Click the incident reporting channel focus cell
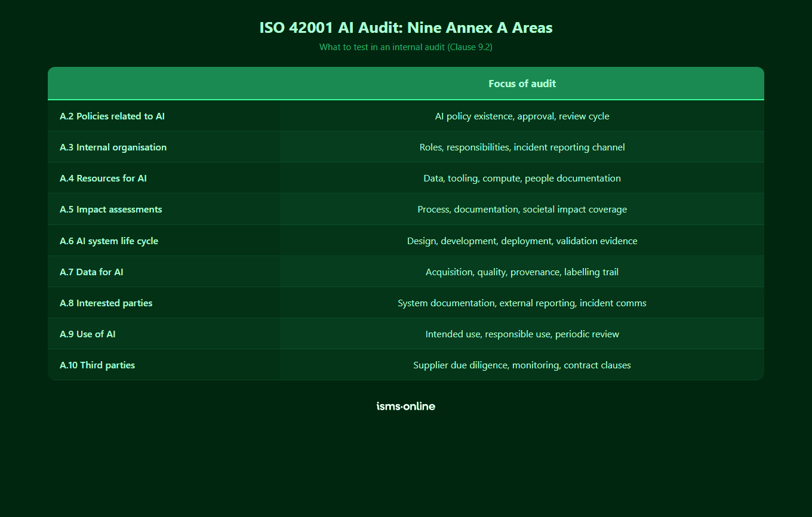The width and height of the screenshot is (812, 517). 522,147
